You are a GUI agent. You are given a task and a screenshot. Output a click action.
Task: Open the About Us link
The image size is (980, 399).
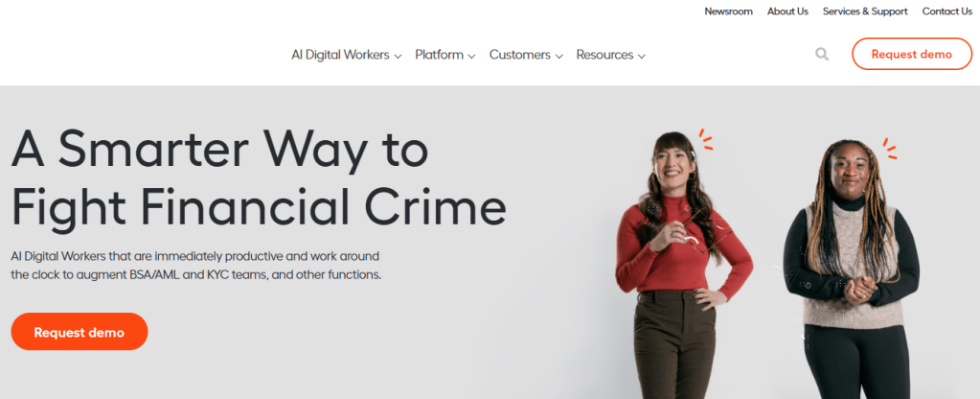(787, 12)
